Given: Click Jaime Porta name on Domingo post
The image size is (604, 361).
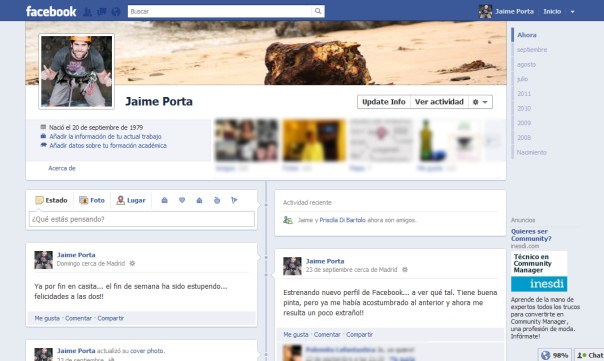Looking at the screenshot, I should (x=76, y=255).
